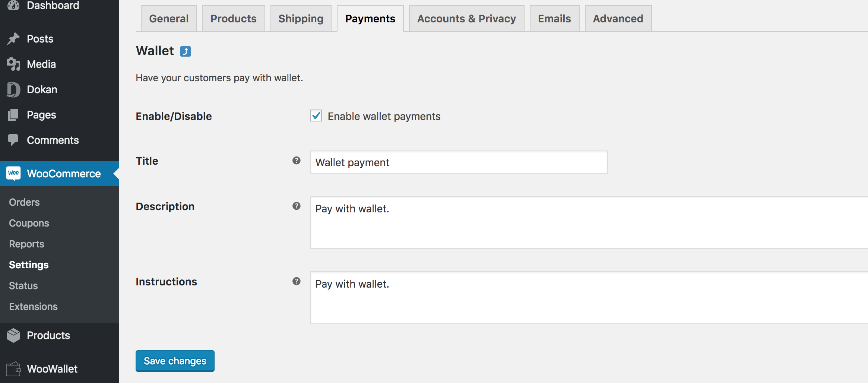This screenshot has width=868, height=383.
Task: Switch to the Shipping tab
Action: coord(301,19)
